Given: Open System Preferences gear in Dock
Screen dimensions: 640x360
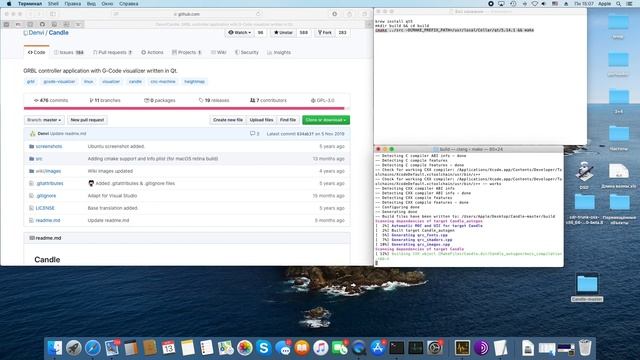Looking at the screenshot, I should click(435, 348).
